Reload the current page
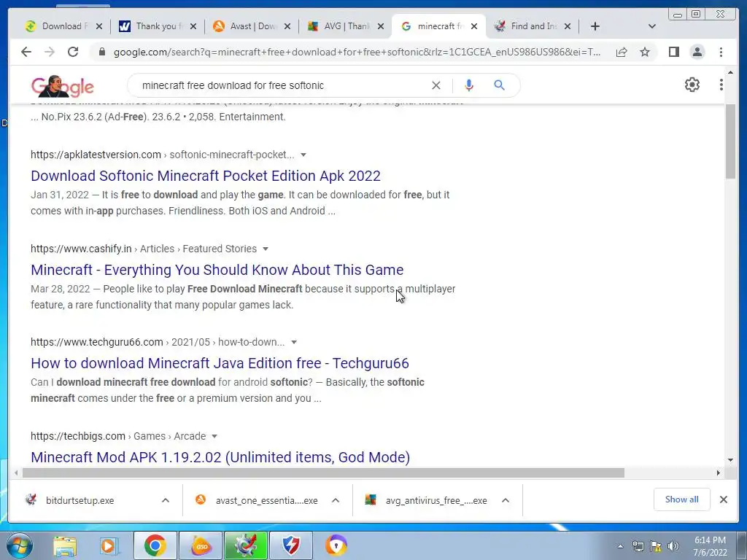 [x=73, y=52]
